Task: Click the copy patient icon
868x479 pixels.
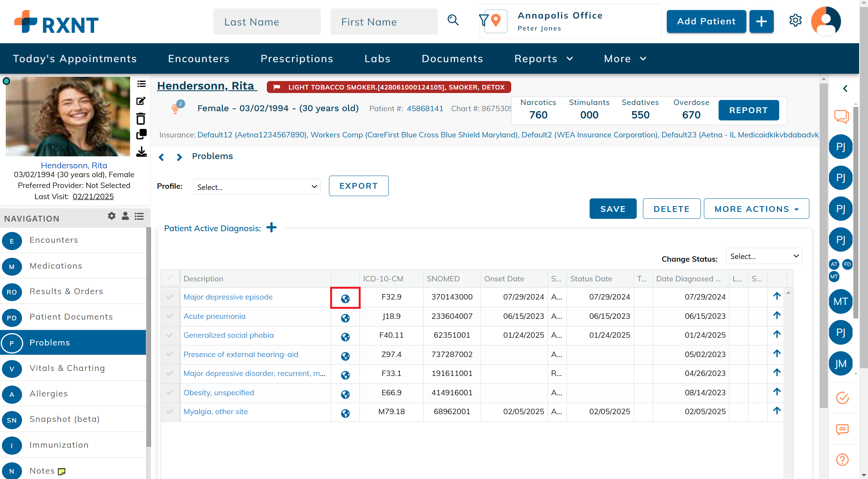Action: [141, 134]
